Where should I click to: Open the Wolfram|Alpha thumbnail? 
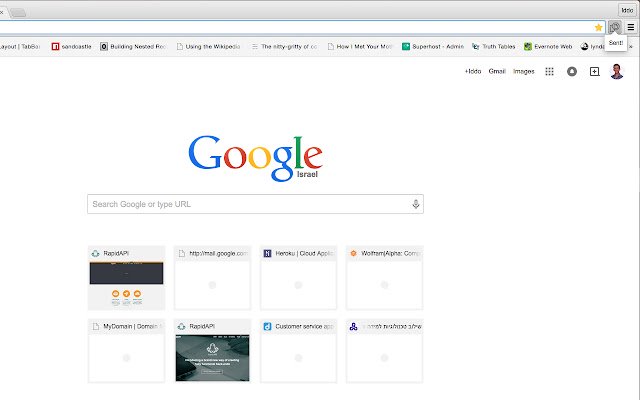click(384, 278)
